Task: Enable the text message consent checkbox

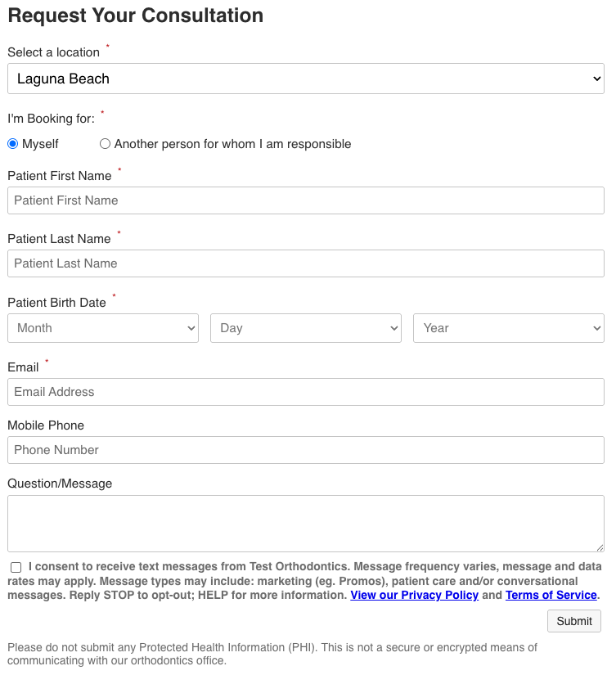Action: tap(16, 567)
